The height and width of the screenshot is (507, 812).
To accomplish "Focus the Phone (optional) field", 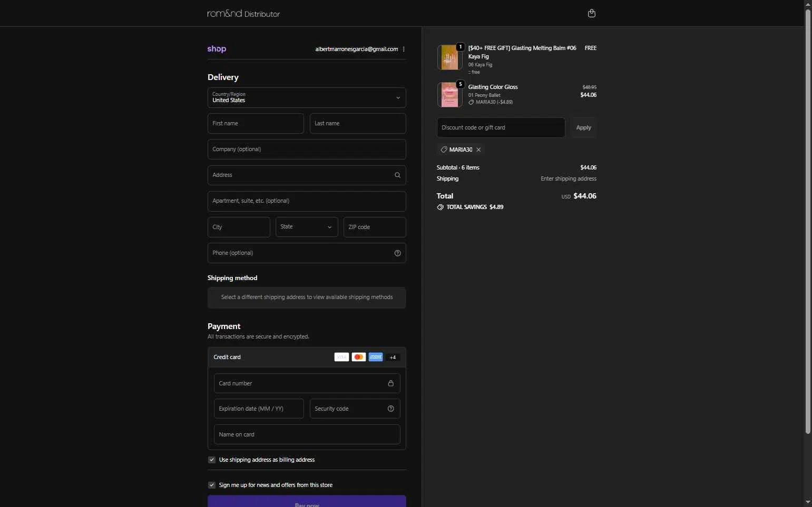I will point(307,253).
